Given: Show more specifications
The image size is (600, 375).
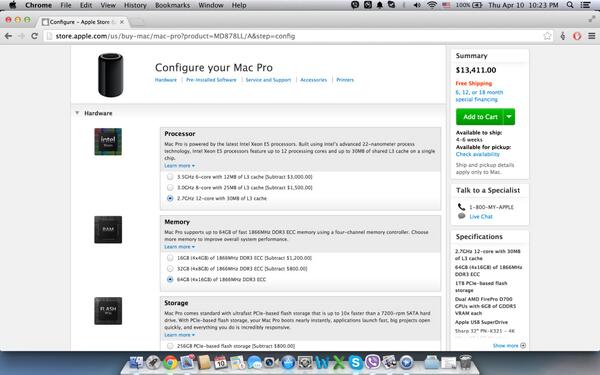Looking at the screenshot, I should click(509, 346).
